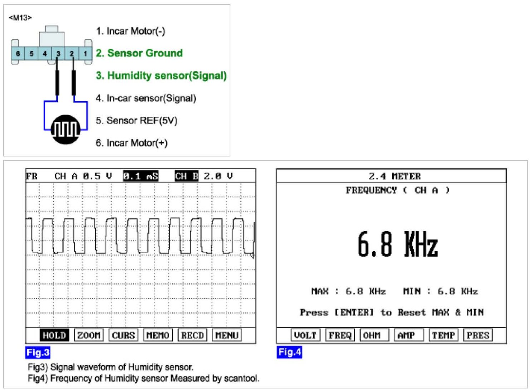This screenshot has width=532, height=392.
Task: Click the MAX : 6.8 KHz value
Action: click(x=349, y=291)
